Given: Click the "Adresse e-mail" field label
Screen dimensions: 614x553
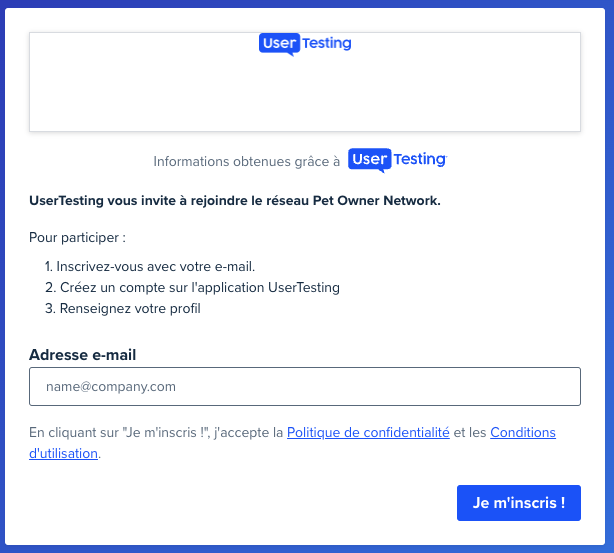Looking at the screenshot, I should [83, 355].
